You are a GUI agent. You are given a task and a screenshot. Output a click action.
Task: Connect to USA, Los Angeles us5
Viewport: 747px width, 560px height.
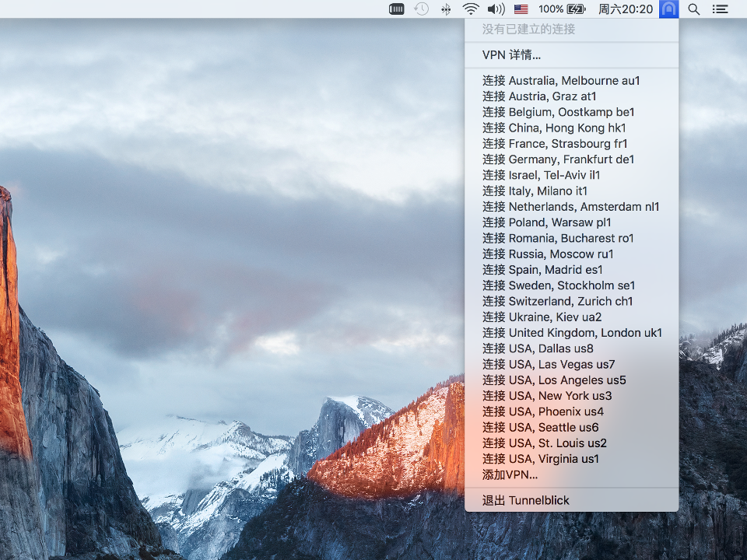(572, 380)
